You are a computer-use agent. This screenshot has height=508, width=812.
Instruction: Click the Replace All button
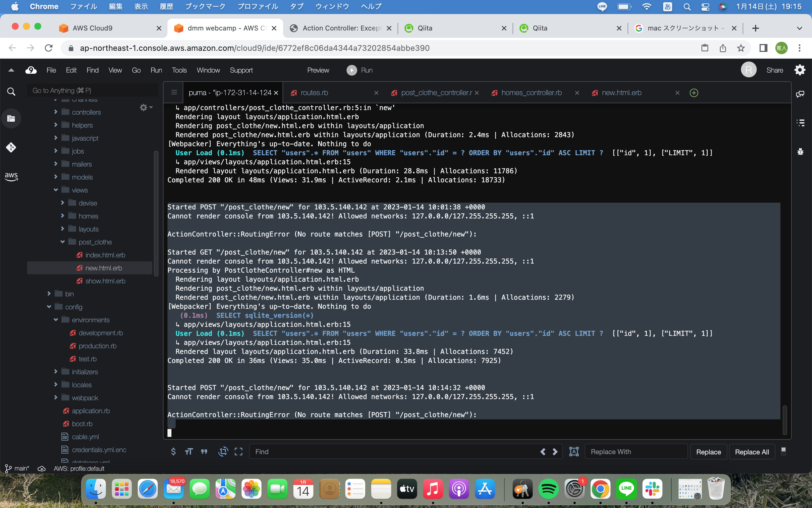pos(752,452)
